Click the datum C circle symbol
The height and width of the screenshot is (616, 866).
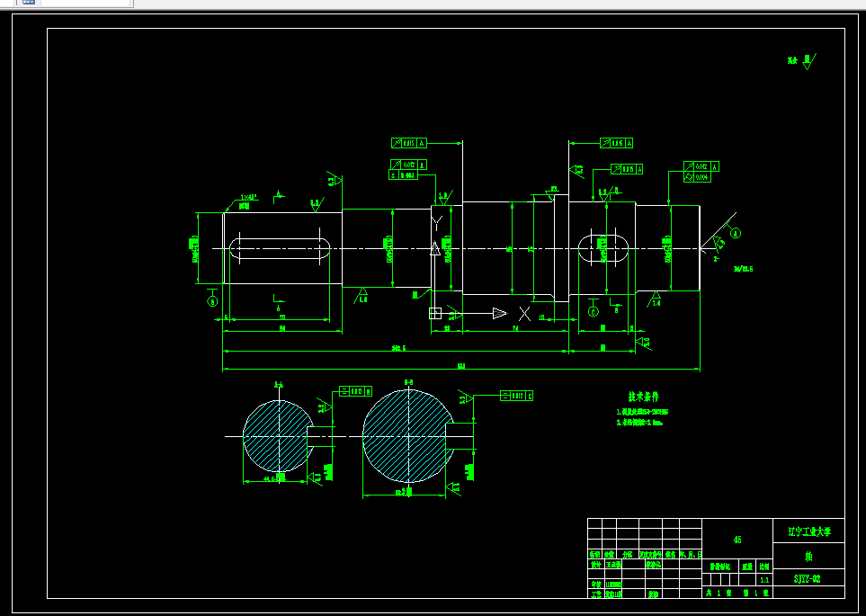pos(594,311)
